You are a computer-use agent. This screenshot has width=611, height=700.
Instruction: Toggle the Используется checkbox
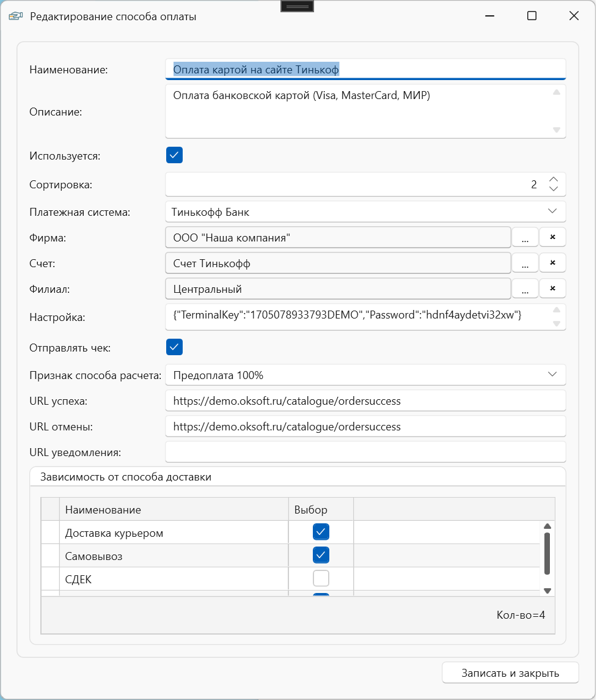click(x=174, y=155)
